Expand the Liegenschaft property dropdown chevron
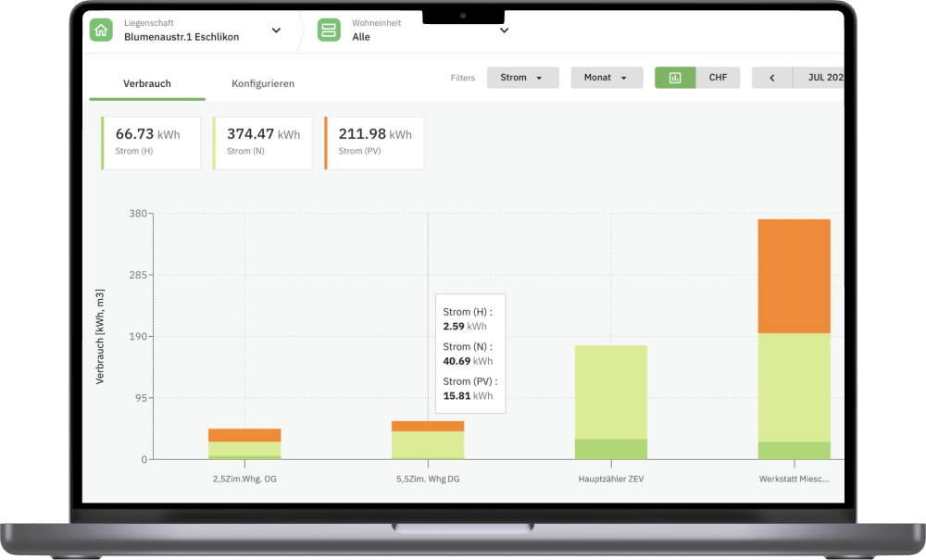 coord(276,31)
